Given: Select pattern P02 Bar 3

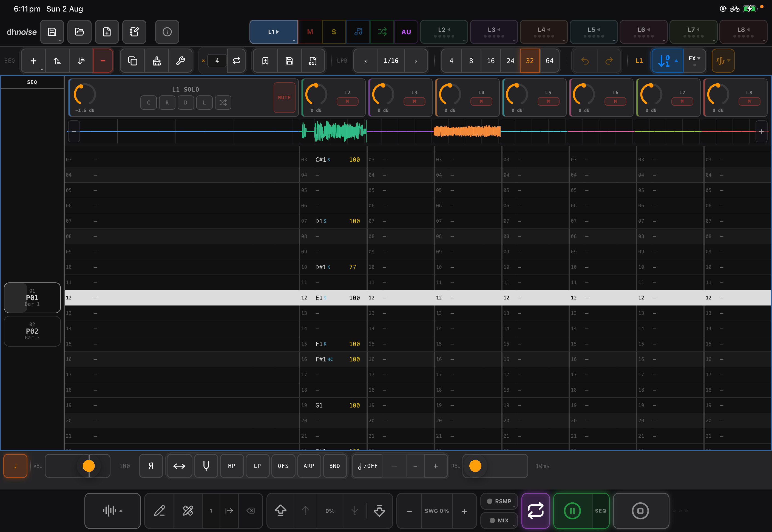Looking at the screenshot, I should pyautogui.click(x=32, y=331).
